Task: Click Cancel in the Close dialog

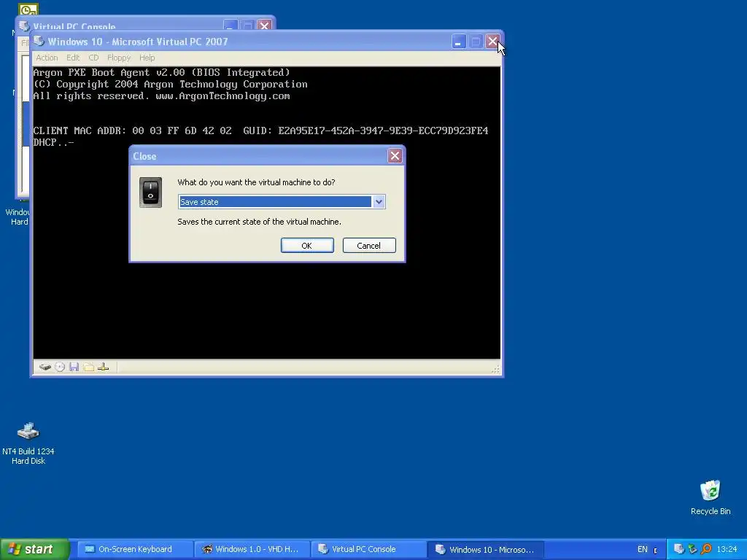Action: (x=368, y=246)
